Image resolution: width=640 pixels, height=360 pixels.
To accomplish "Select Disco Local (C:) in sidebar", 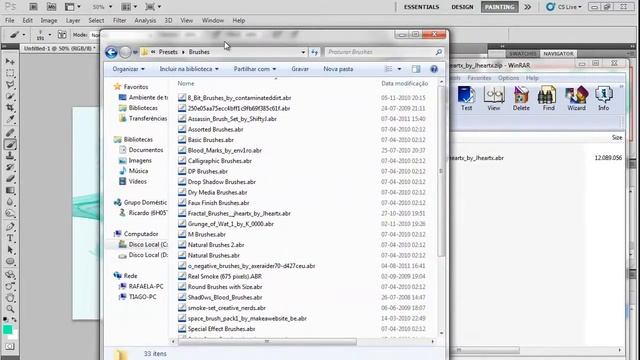I will click(143, 244).
